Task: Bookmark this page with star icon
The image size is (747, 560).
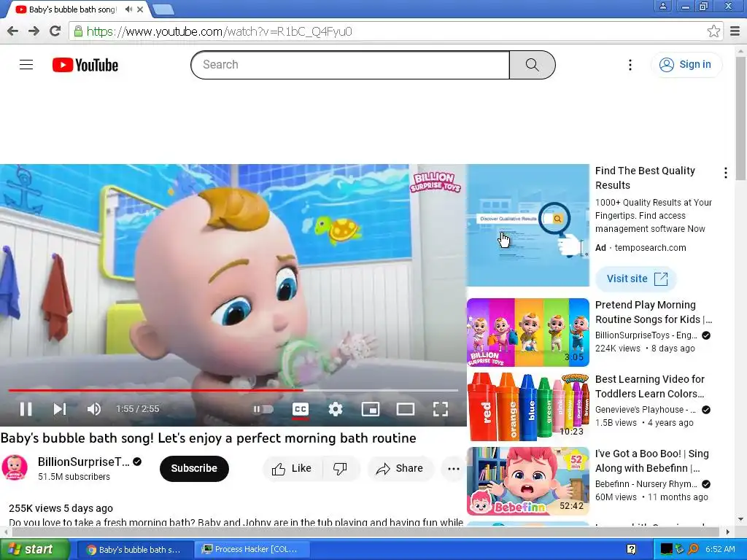Action: click(x=713, y=31)
